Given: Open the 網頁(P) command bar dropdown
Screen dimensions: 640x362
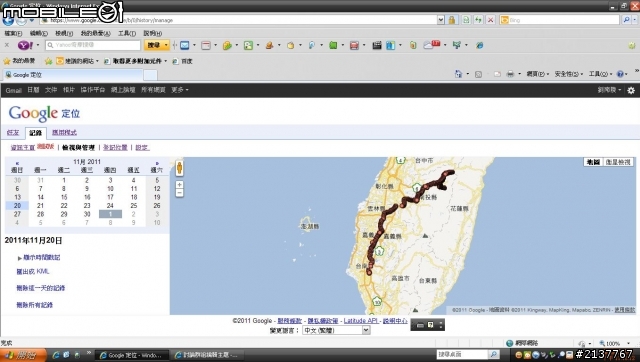Looking at the screenshot, I should click(x=537, y=74).
